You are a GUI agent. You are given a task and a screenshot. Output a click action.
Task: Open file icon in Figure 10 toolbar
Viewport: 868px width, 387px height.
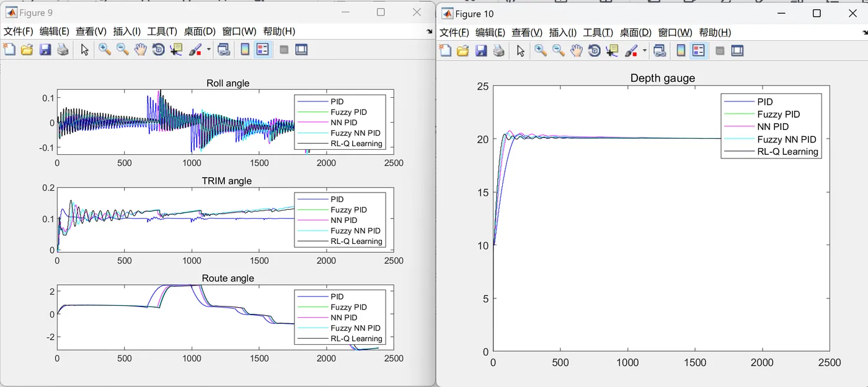point(463,51)
